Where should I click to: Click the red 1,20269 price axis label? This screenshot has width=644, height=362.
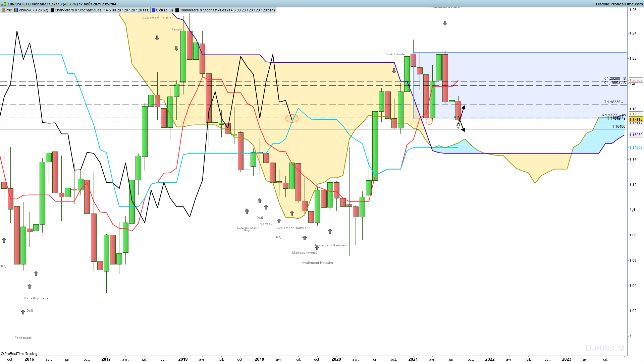click(636, 80)
